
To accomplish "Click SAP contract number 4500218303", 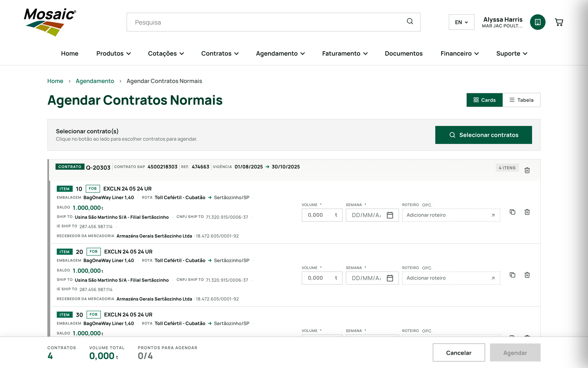I will tap(163, 167).
